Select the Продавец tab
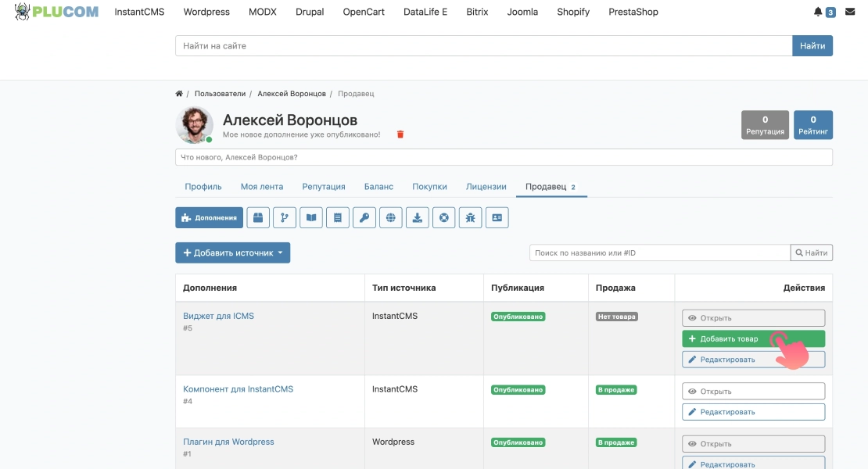 point(551,187)
